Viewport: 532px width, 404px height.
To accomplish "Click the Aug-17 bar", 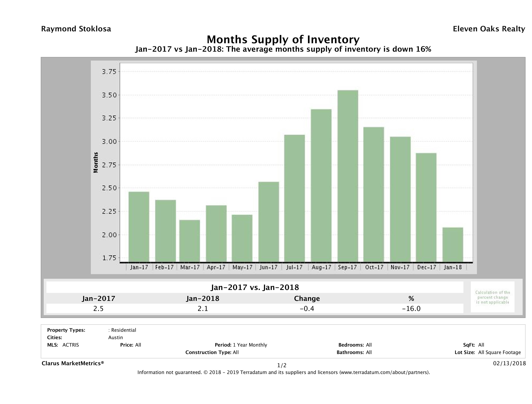I will click(321, 185).
